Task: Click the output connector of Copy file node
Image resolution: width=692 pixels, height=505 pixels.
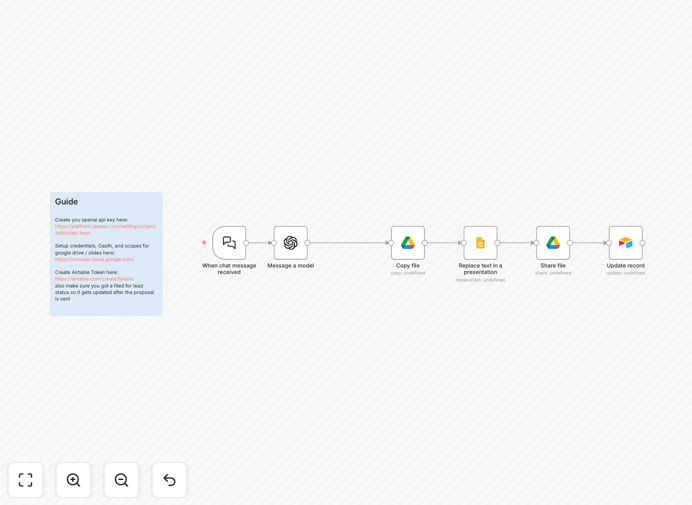Action: pyautogui.click(x=425, y=243)
